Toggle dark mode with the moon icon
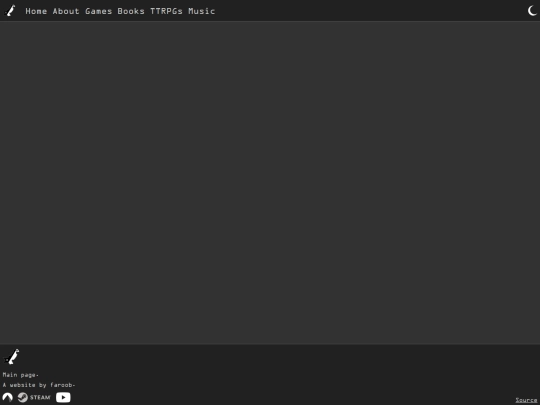The height and width of the screenshot is (405, 540). [532, 11]
